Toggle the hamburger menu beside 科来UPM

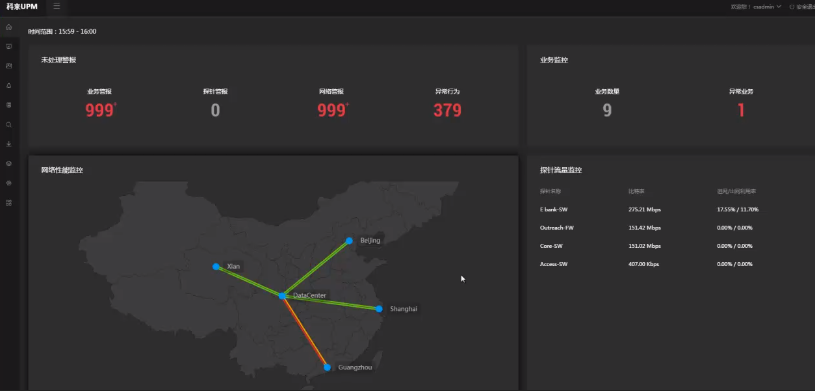pyautogui.click(x=57, y=6)
